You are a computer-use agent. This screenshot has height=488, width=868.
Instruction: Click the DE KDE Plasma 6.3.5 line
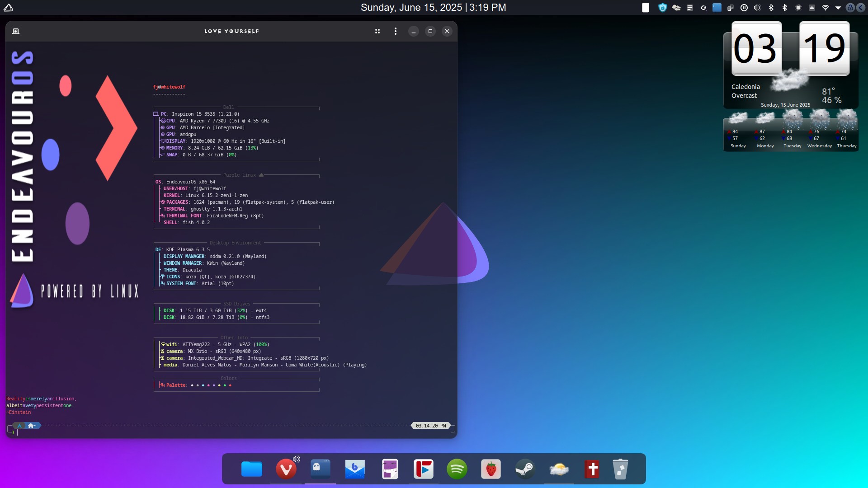click(x=183, y=249)
